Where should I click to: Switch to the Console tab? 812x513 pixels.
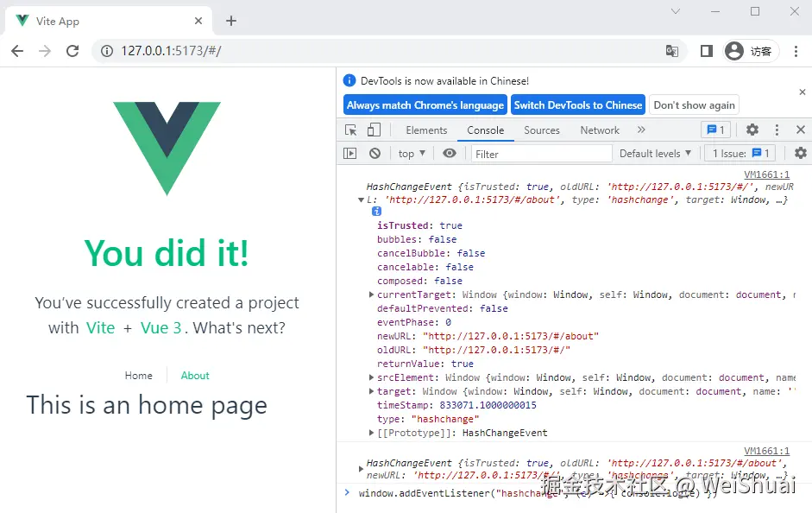tap(485, 130)
